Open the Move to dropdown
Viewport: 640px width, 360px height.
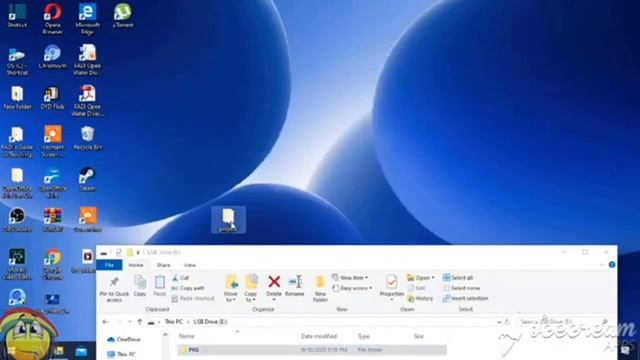point(231,288)
